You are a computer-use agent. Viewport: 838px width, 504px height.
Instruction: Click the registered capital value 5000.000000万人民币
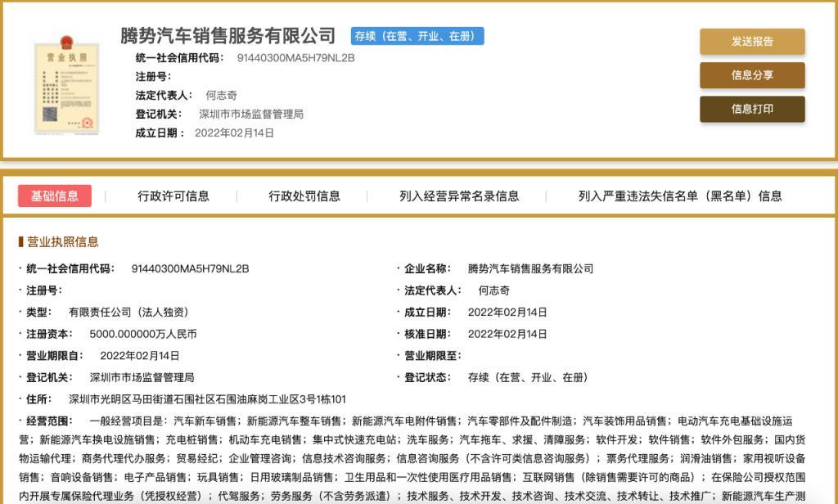point(143,334)
